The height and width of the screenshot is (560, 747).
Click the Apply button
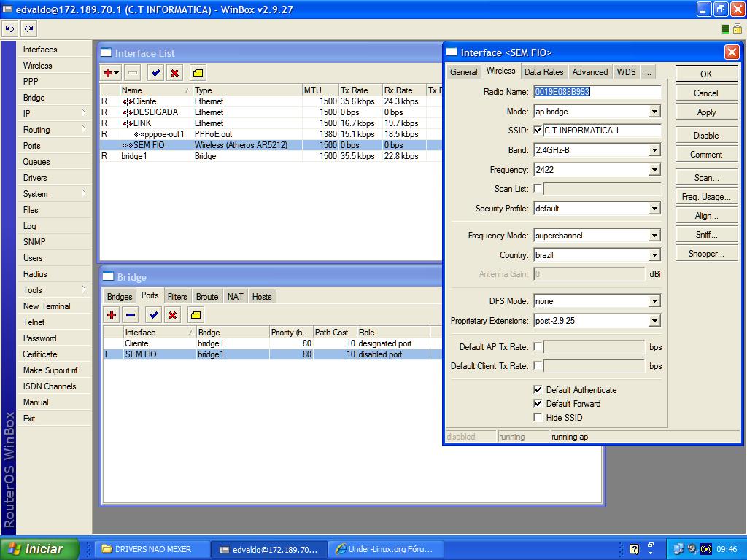pyautogui.click(x=706, y=112)
